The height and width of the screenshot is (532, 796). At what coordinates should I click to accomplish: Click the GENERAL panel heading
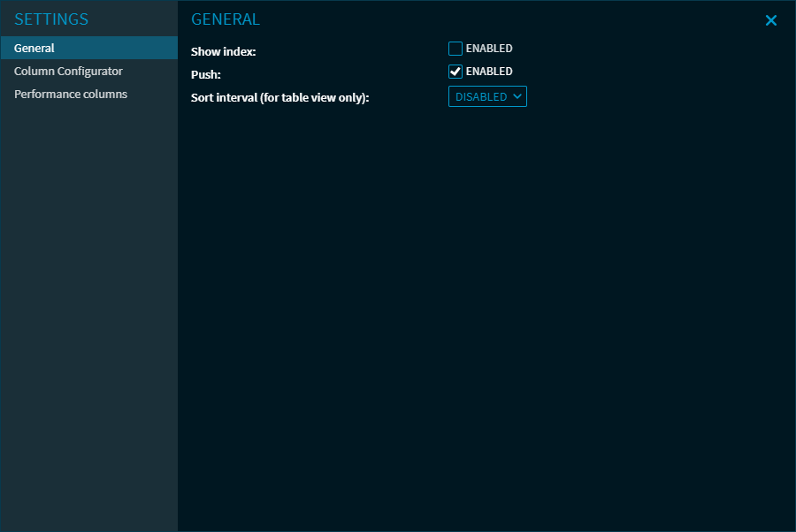pos(226,19)
